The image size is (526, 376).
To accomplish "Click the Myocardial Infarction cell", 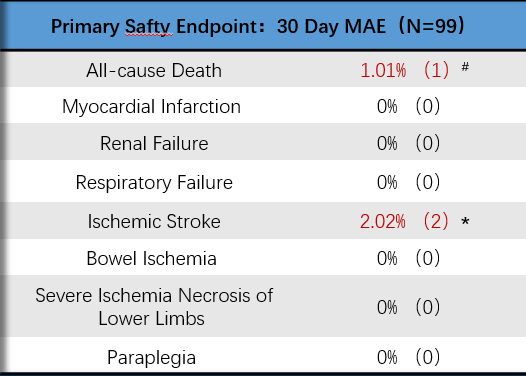I will tap(152, 107).
